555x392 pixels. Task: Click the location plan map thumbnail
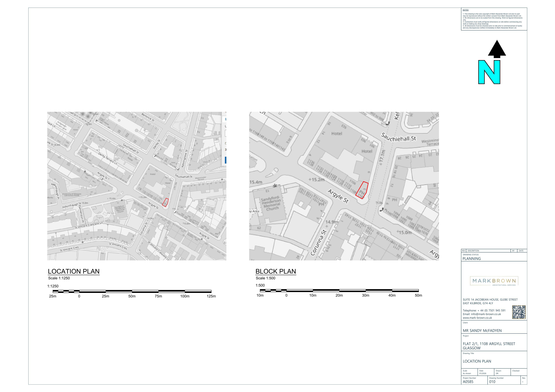[137, 186]
